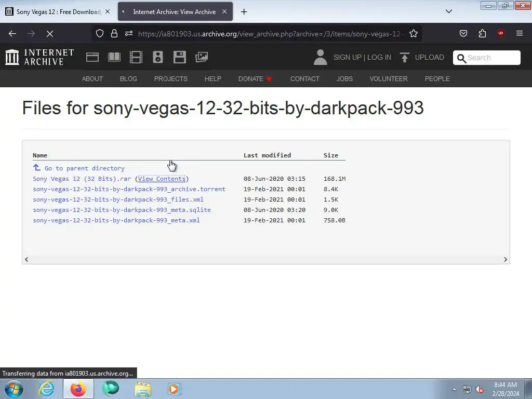Click the taskbar clock showing 8:44 AM
This screenshot has height=399, width=532.
506,389
